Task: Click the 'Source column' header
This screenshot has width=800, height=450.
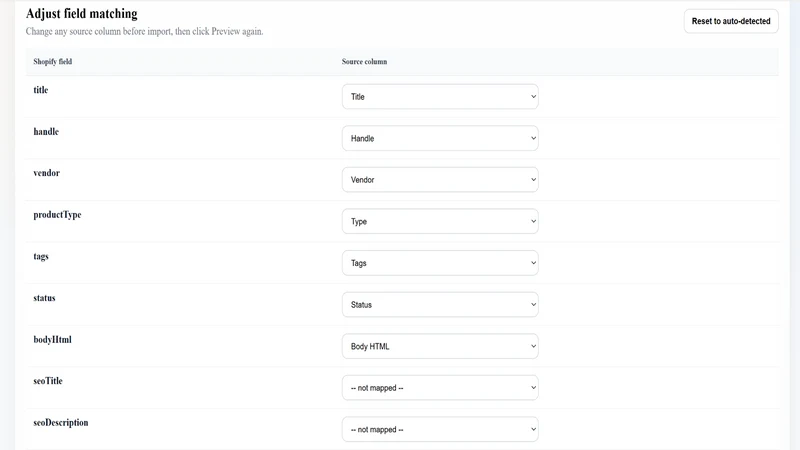Action: click(x=364, y=62)
